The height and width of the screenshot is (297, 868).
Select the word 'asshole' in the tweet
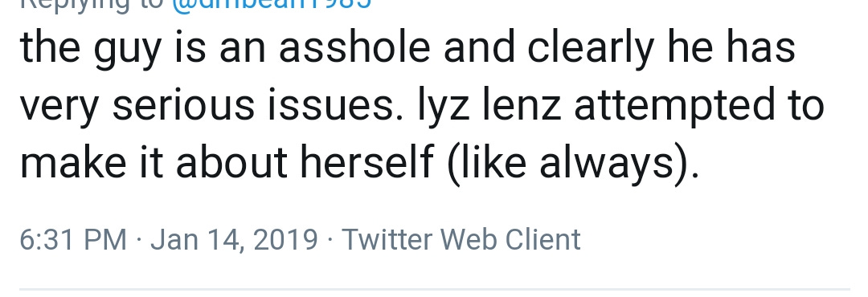tap(354, 47)
